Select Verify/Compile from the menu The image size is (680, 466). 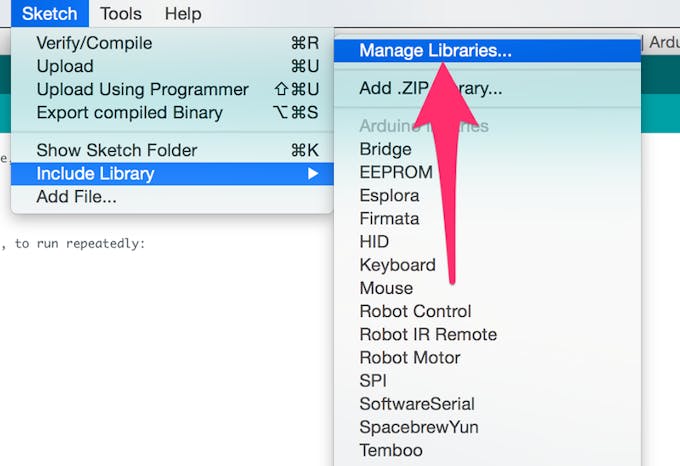click(94, 43)
